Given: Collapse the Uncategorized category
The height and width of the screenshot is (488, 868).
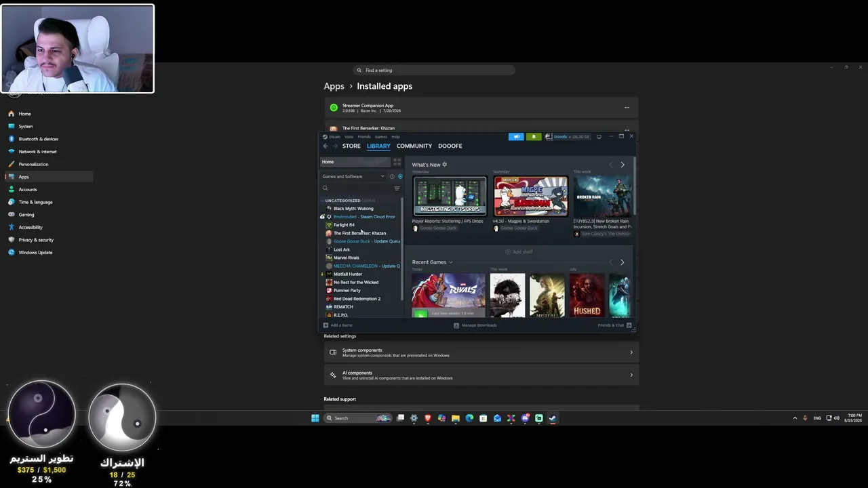Looking at the screenshot, I should coord(322,201).
